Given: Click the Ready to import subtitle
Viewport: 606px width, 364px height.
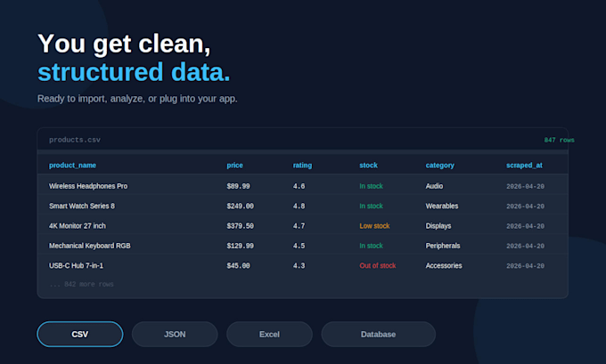Looking at the screenshot, I should point(137,99).
